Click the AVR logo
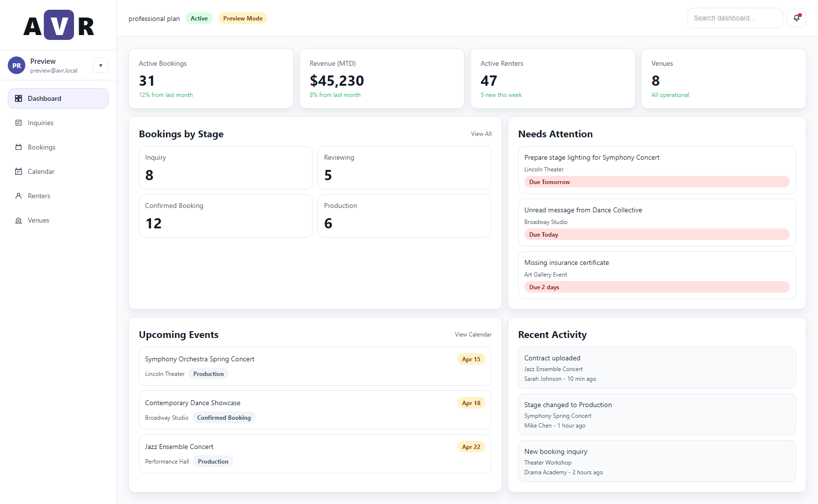 (58, 24)
